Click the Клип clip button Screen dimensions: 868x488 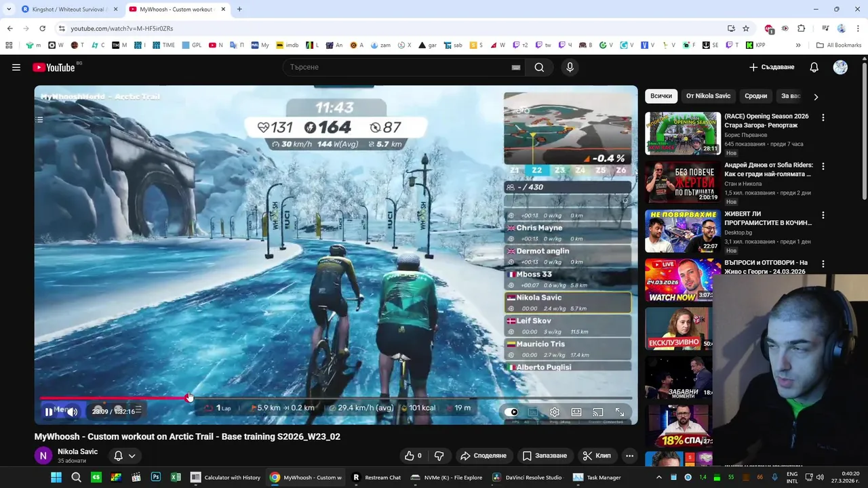pos(597,455)
